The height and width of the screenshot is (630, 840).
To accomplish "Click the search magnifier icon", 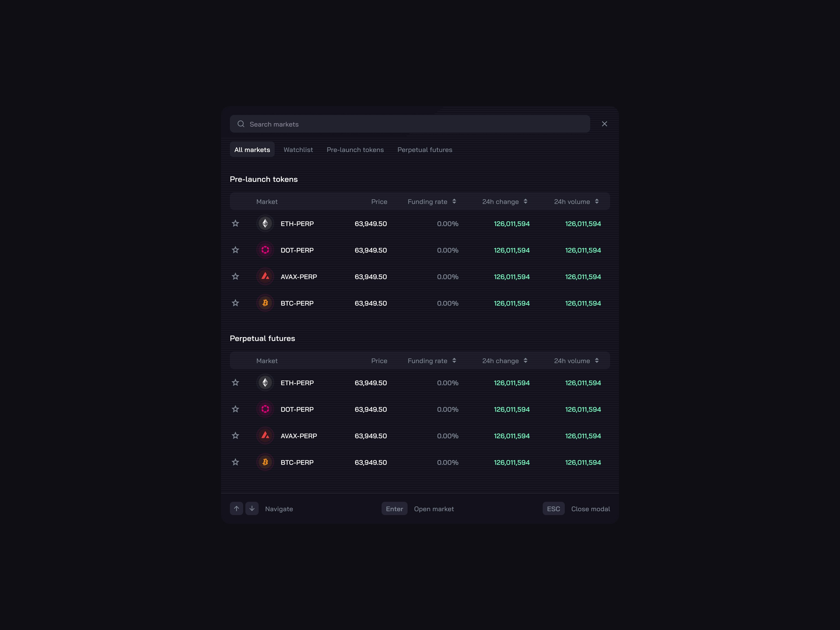I will pyautogui.click(x=241, y=124).
